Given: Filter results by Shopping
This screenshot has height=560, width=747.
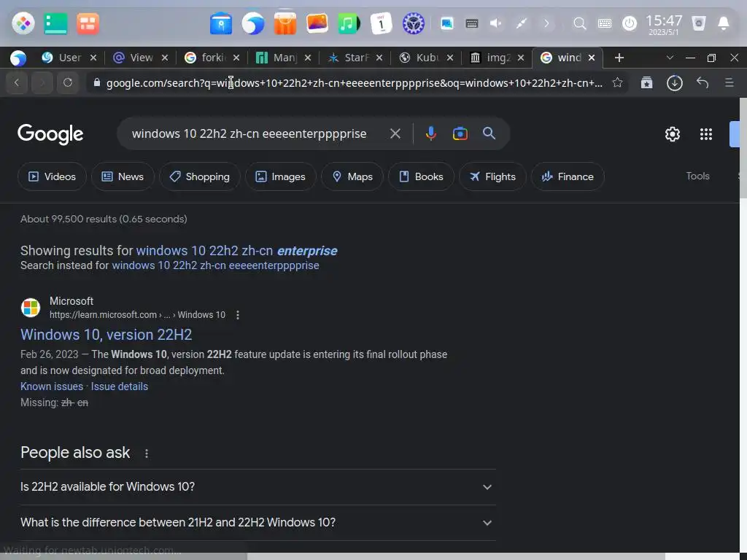Looking at the screenshot, I should [200, 176].
